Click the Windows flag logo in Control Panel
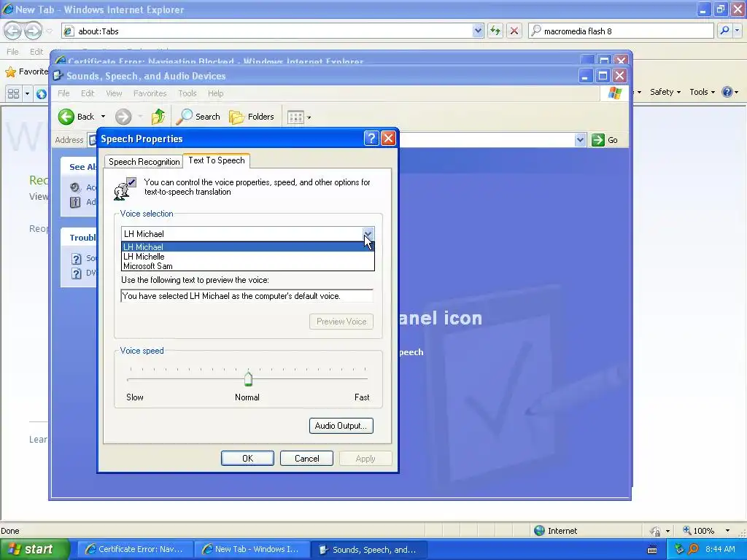The image size is (747, 560). (x=614, y=93)
